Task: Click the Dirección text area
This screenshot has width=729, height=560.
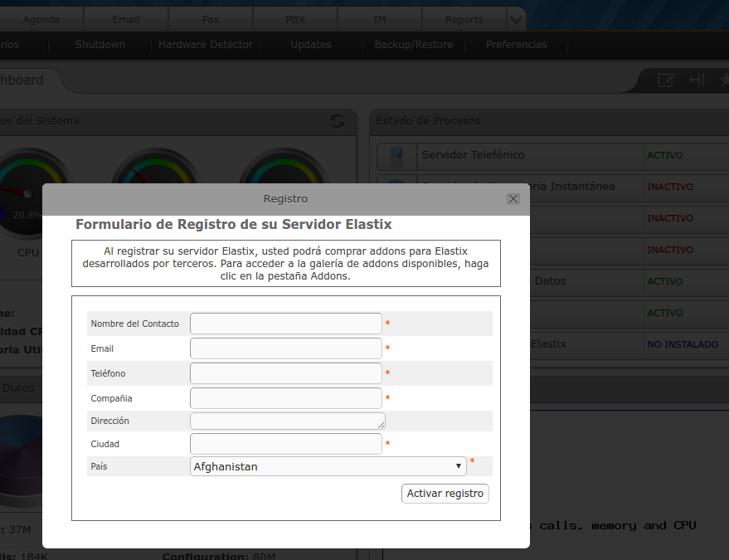Action: [287, 421]
